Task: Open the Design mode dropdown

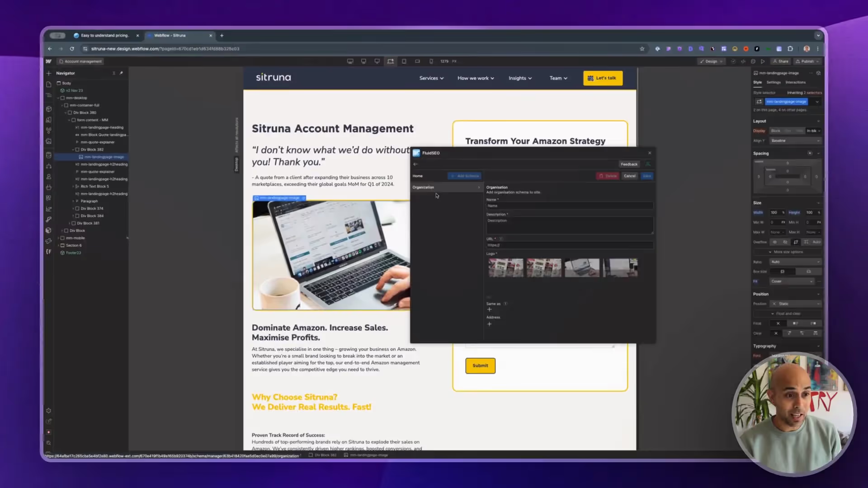Action: coord(712,61)
